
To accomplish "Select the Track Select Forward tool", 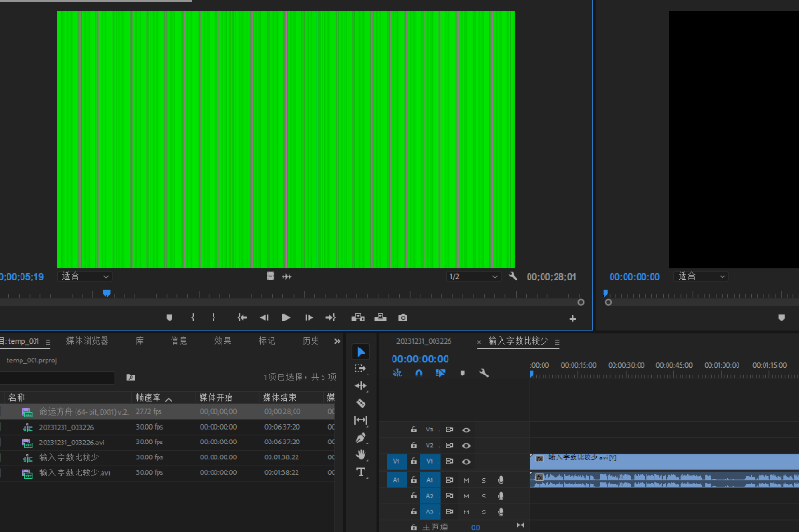I will click(361, 369).
